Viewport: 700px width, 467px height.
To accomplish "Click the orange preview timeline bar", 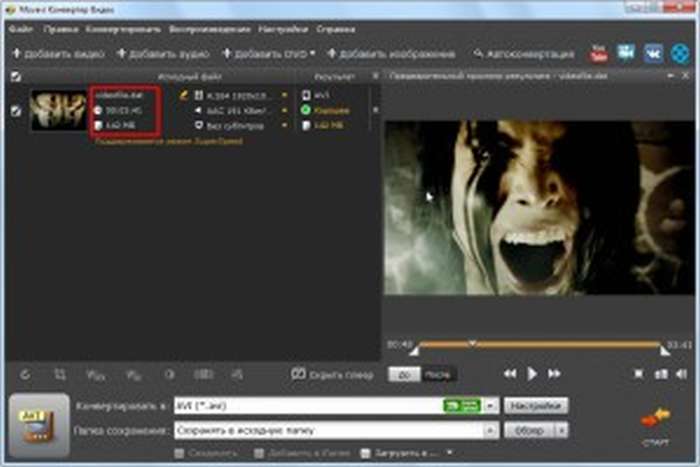I will tap(540, 344).
